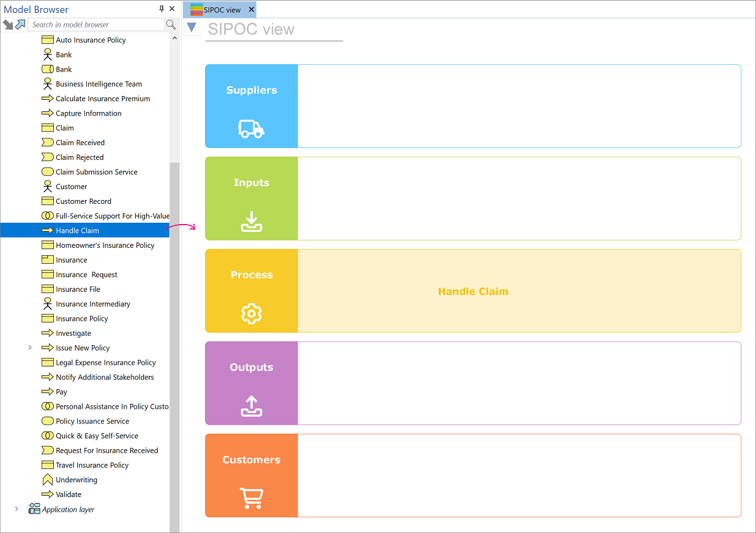Click the dark gray down-right arrow icon
Image resolution: width=756 pixels, height=533 pixels.
tap(8, 24)
